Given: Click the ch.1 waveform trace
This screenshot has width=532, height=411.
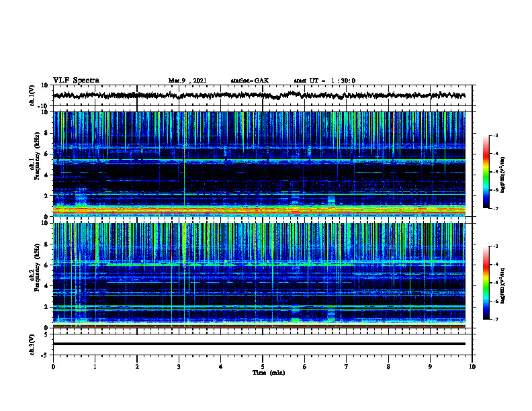Looking at the screenshot, I should point(259,95).
